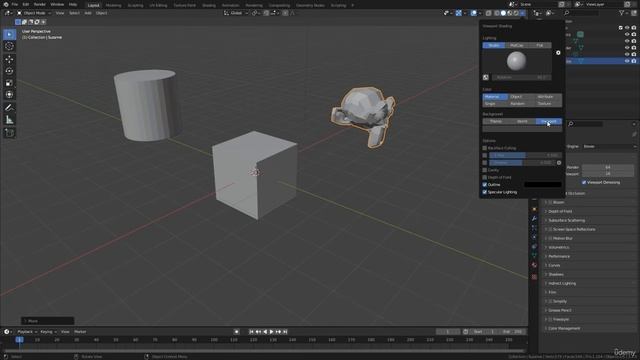Select the Annotate tool

click(9, 108)
